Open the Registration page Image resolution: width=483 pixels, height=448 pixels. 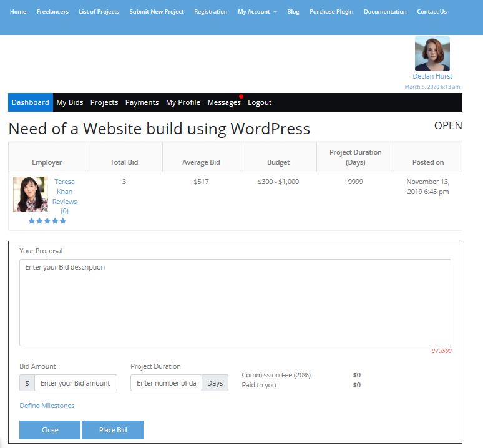pyautogui.click(x=211, y=12)
